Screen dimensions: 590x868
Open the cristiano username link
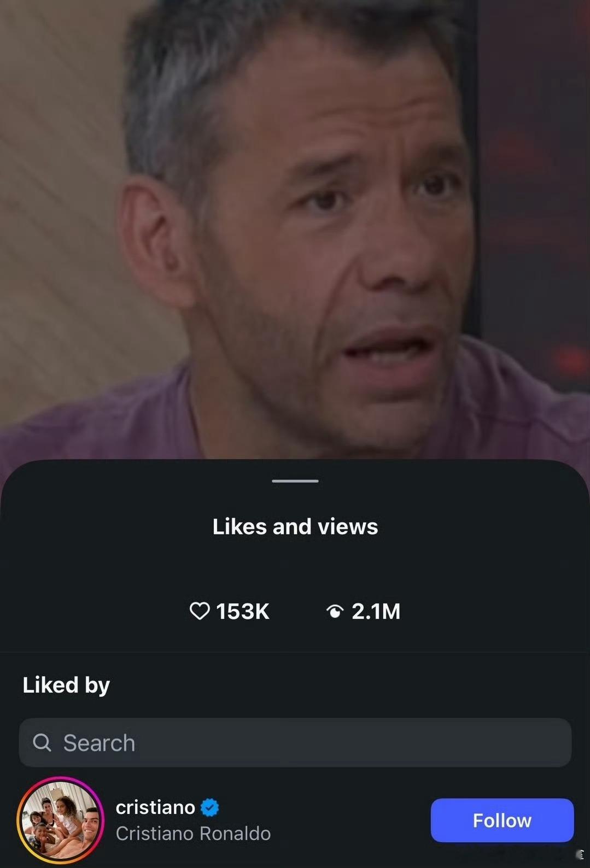click(155, 807)
